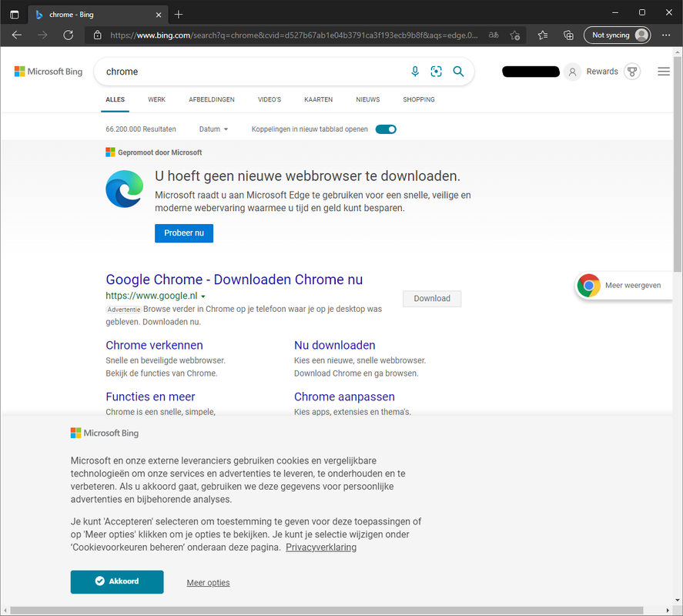Click the Not syncing profile button

point(618,35)
